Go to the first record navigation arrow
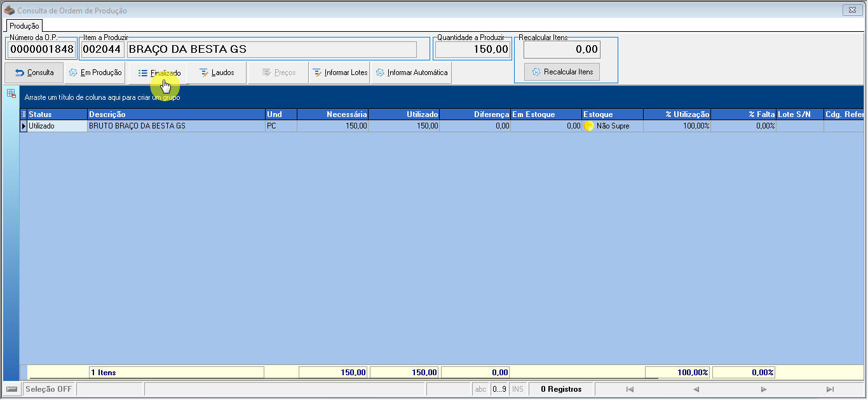This screenshot has height=400, width=868. click(630, 389)
